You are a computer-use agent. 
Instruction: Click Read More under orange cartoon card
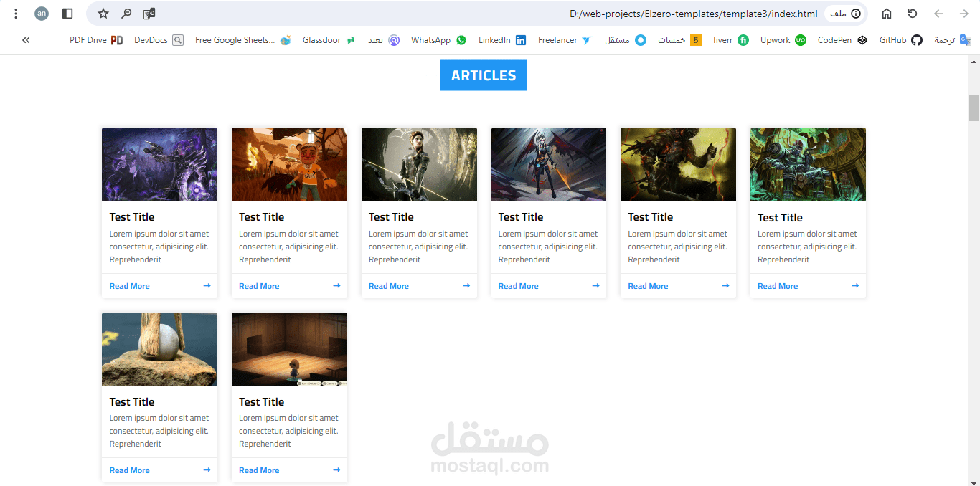[259, 286]
